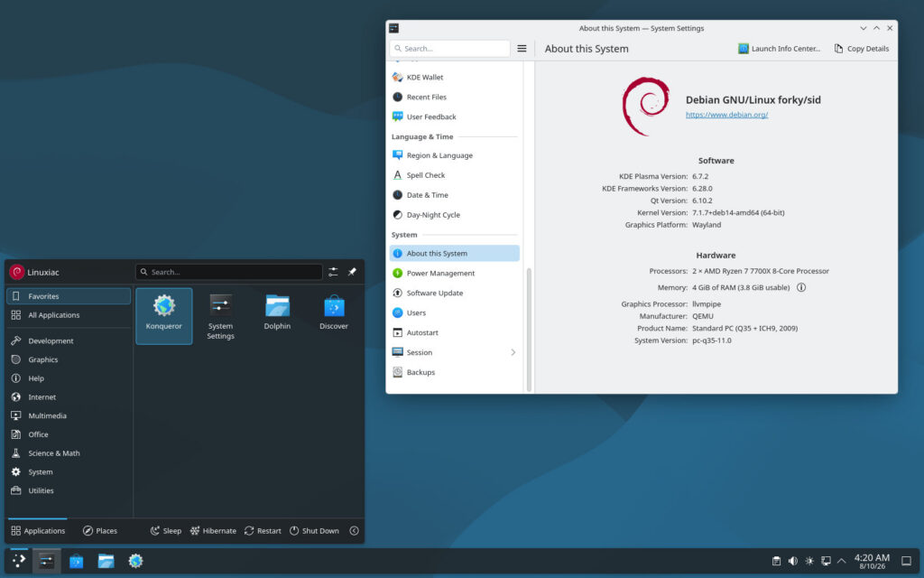The image size is (924, 578).
Task: Open Konqueror from the taskbar
Action: tap(135, 561)
